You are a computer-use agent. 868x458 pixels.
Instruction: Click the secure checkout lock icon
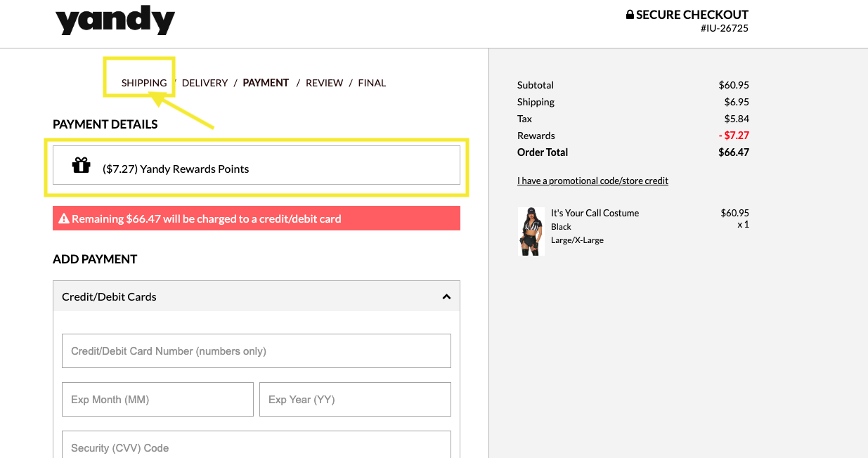click(x=629, y=13)
